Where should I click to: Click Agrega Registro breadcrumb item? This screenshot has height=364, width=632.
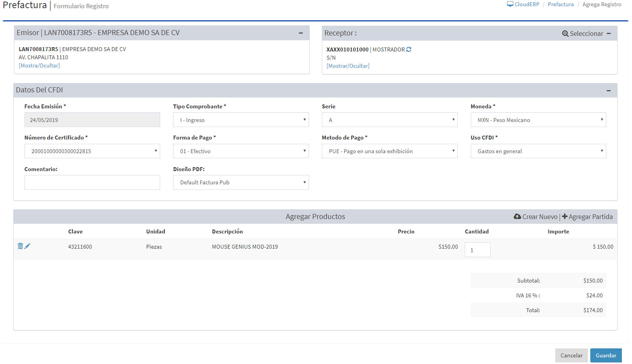pyautogui.click(x=602, y=4)
